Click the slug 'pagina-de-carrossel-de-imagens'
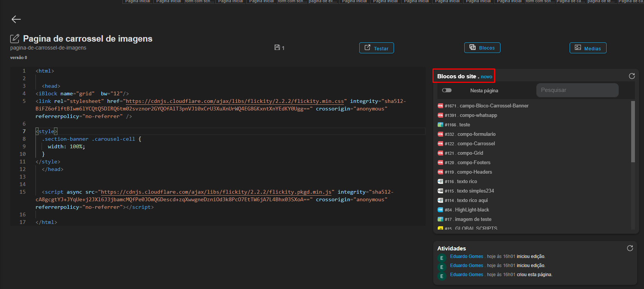Image resolution: width=644 pixels, height=289 pixels. tap(48, 48)
